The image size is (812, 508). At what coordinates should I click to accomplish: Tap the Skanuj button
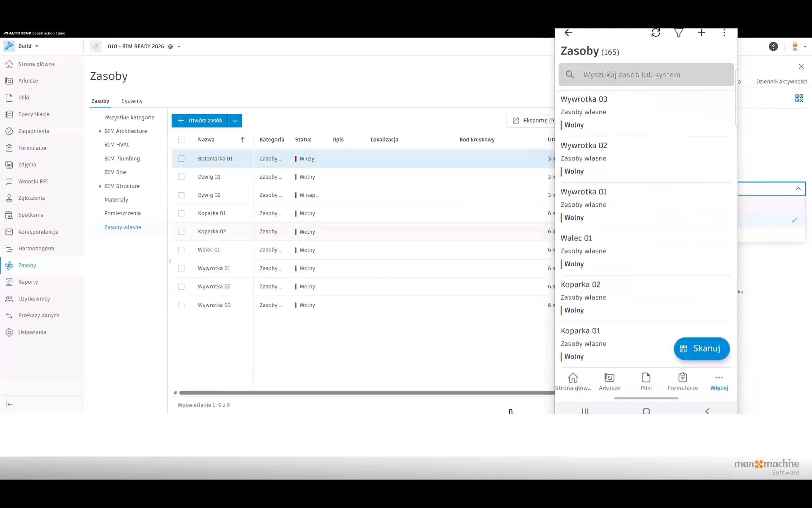[702, 349]
